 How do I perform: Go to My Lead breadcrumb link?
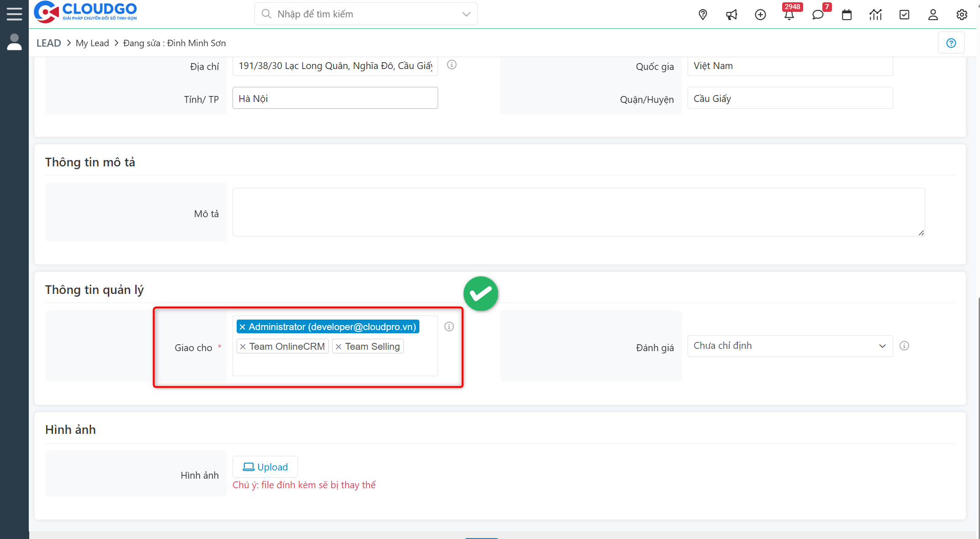point(92,43)
